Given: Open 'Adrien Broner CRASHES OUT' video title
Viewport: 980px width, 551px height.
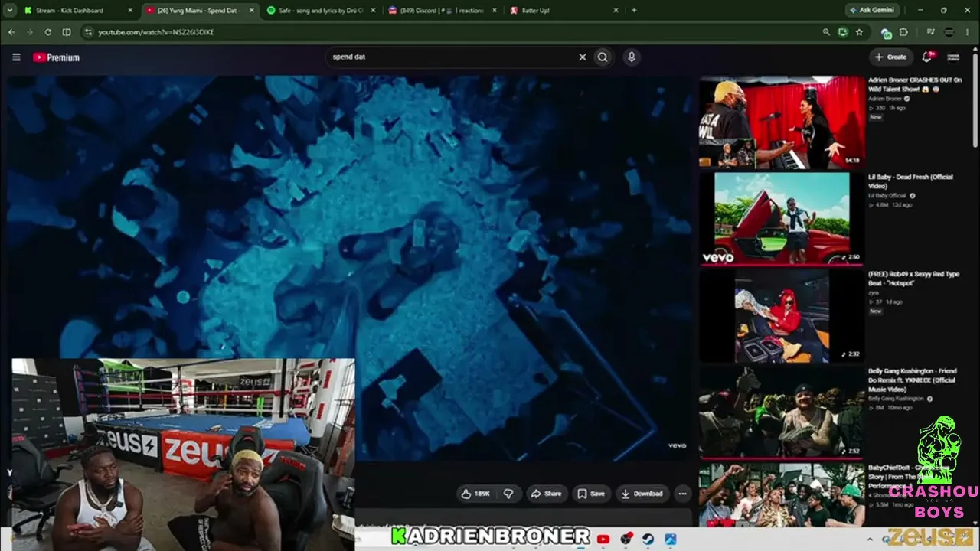Looking at the screenshot, I should 915,84.
